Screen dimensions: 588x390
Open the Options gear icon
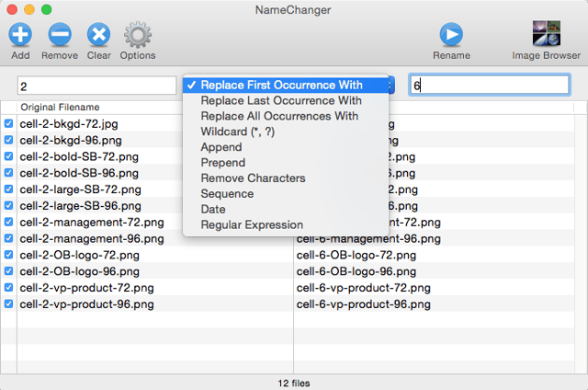pyautogui.click(x=138, y=35)
